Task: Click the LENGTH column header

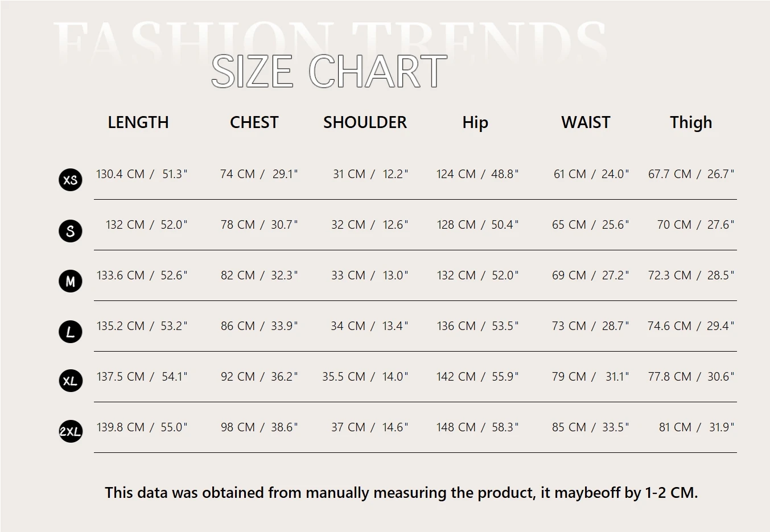Action: point(138,122)
